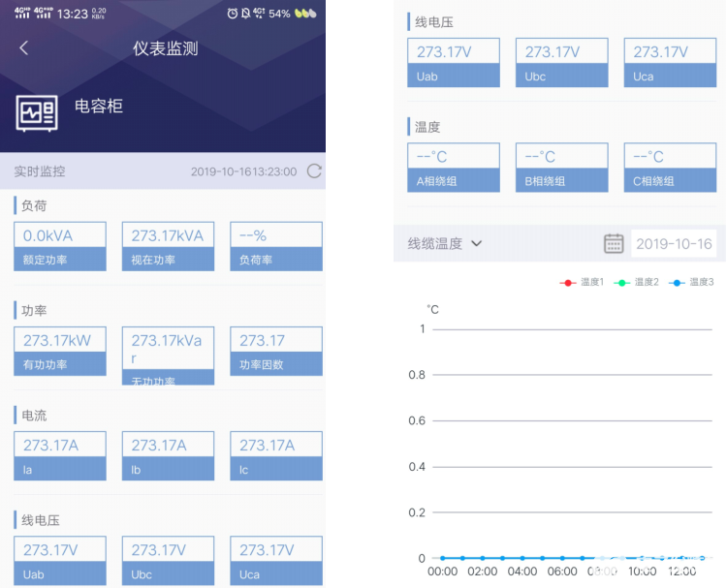
Task: Tap the Uab voltage card under the 电流 section
Action: (60, 560)
